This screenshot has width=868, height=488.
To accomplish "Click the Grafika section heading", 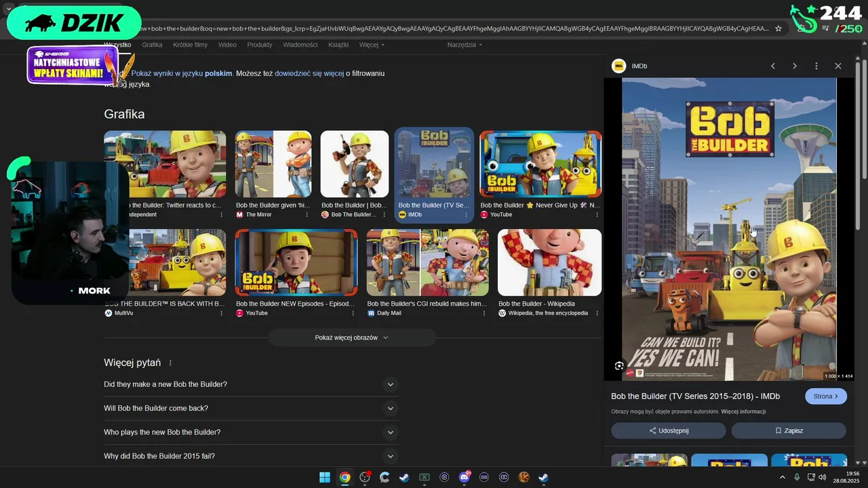I will (124, 114).
